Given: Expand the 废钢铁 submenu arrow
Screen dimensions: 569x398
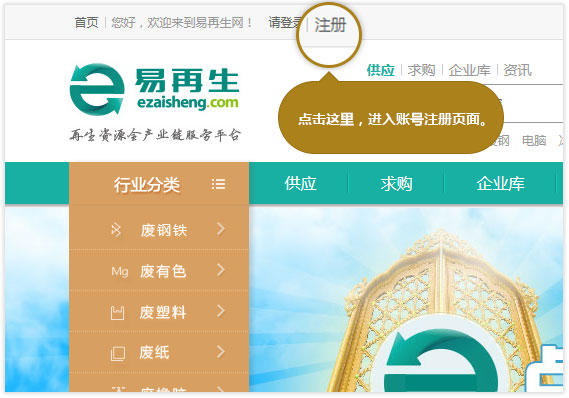Looking at the screenshot, I should pos(221,229).
